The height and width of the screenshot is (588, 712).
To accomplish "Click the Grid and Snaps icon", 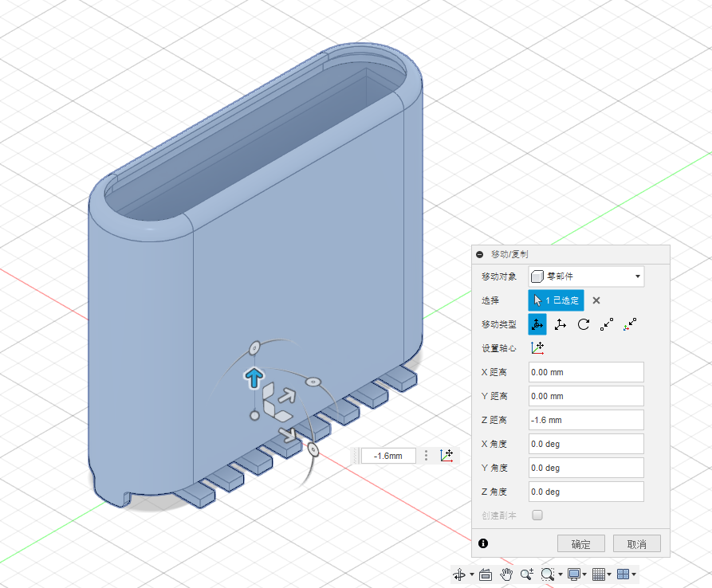I will [x=599, y=574].
